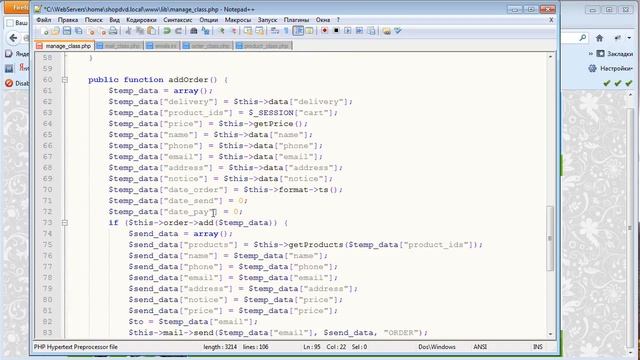Click the Save All toolbar icon
Screen dimensions: 640x360
point(78,31)
